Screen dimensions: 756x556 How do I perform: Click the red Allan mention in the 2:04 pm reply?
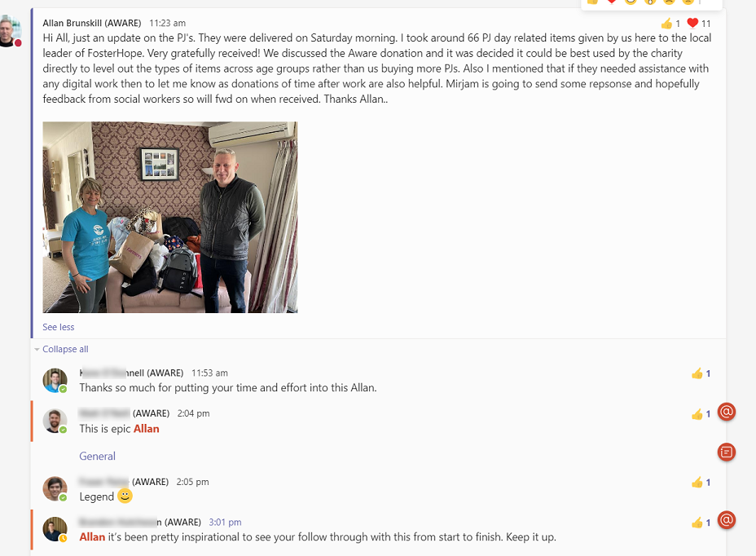point(146,429)
